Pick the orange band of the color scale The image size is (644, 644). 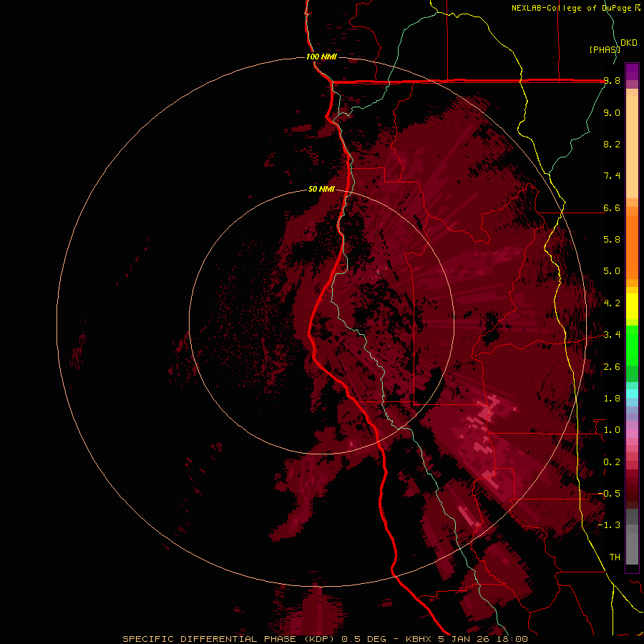(x=632, y=248)
